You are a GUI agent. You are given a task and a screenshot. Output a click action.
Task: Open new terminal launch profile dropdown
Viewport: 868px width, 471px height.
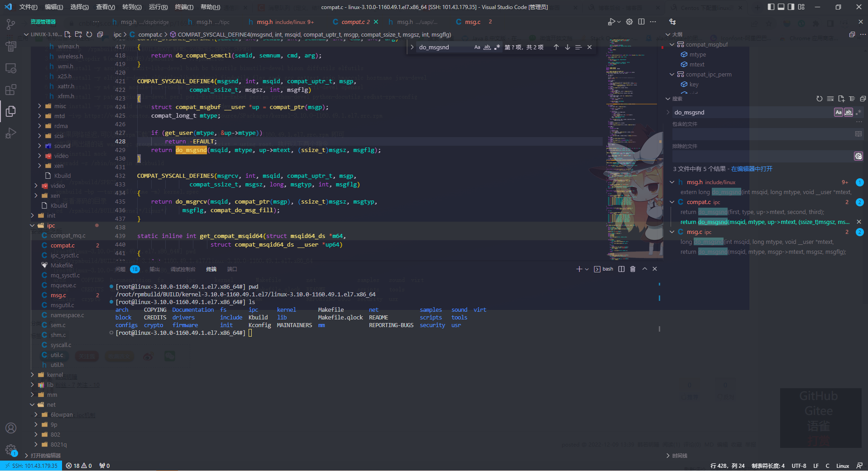[587, 269]
